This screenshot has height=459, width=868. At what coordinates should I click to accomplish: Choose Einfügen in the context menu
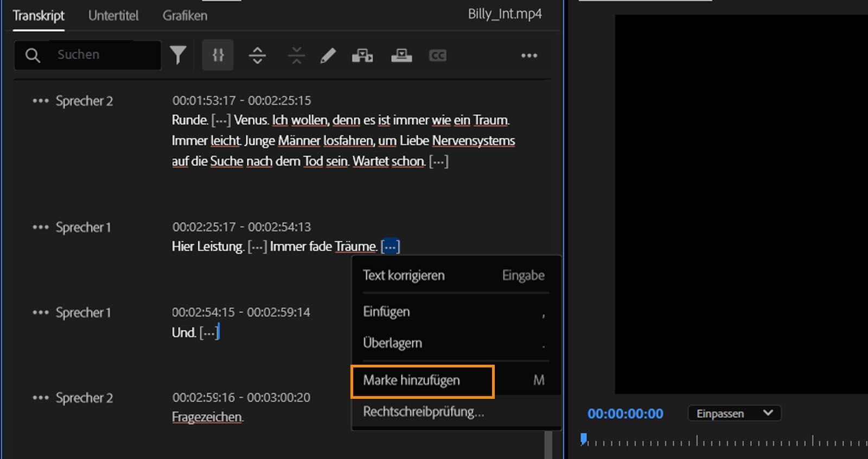point(456,312)
